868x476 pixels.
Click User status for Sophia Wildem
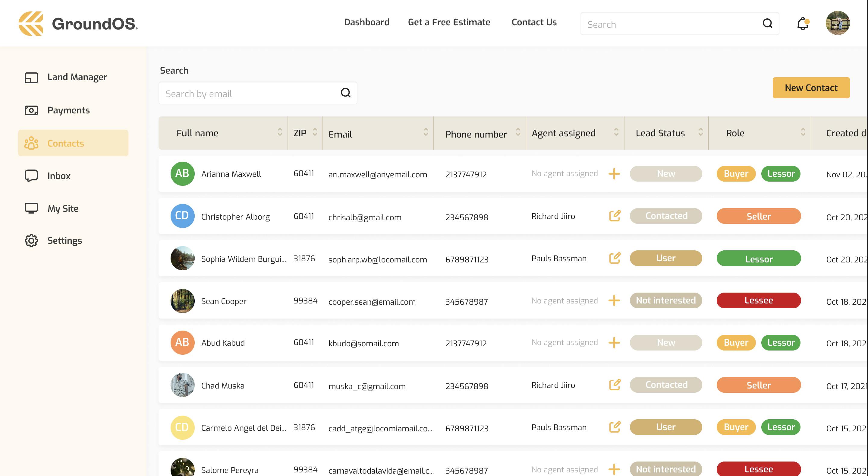point(666,258)
